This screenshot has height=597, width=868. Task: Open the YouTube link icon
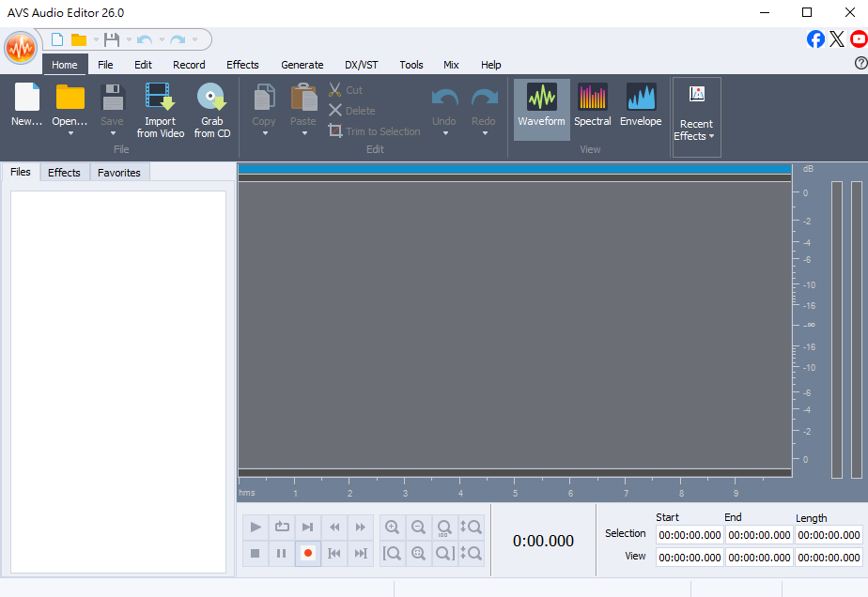point(859,39)
